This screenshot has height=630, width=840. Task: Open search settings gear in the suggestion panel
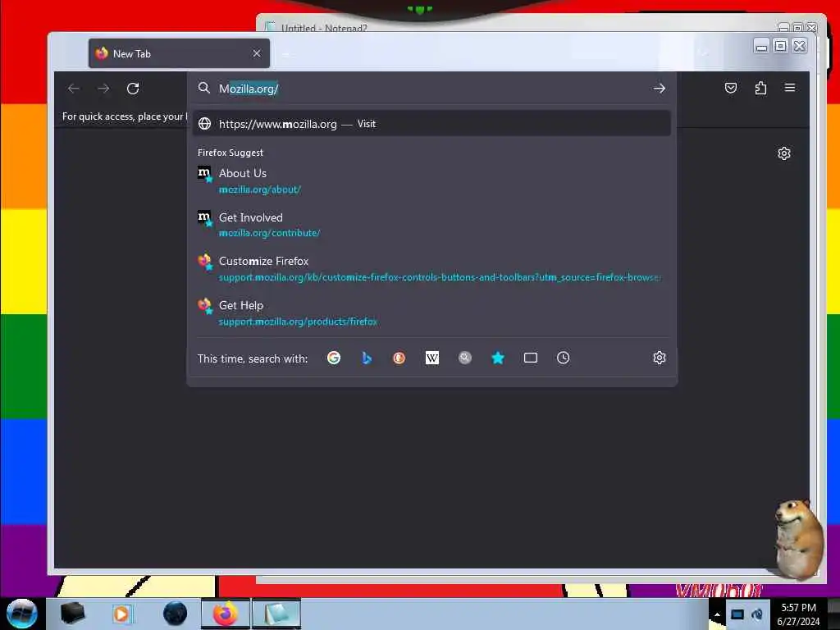(x=660, y=358)
